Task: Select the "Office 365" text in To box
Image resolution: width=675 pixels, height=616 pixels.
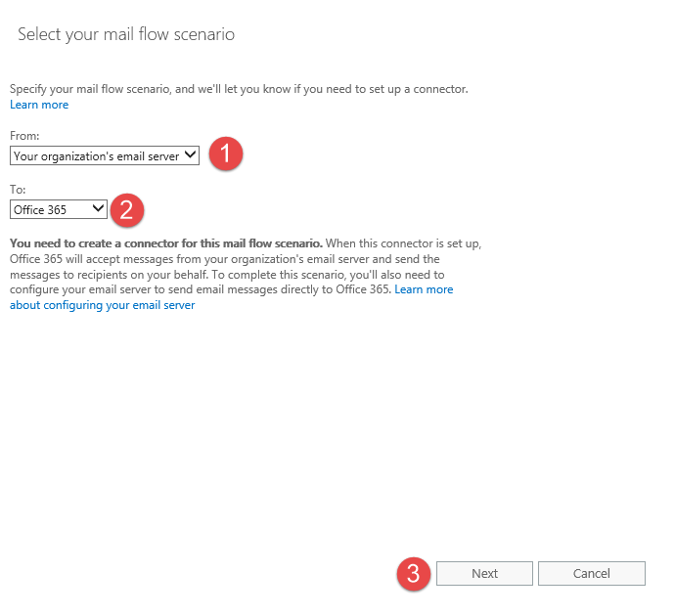Action: tap(41, 210)
